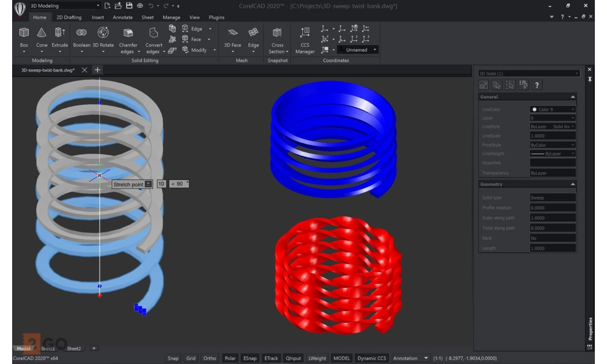Image resolution: width=607 pixels, height=364 pixels.
Task: Switch to the Sheet1 tab
Action: point(48,348)
